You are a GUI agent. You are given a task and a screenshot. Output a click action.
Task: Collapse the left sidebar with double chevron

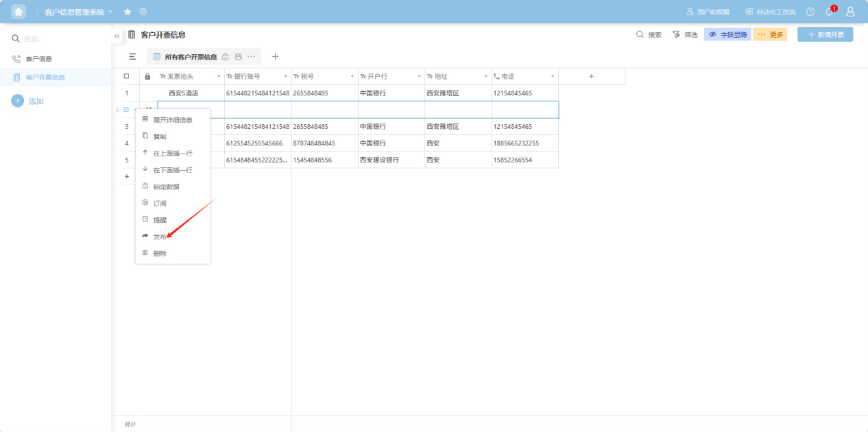117,36
